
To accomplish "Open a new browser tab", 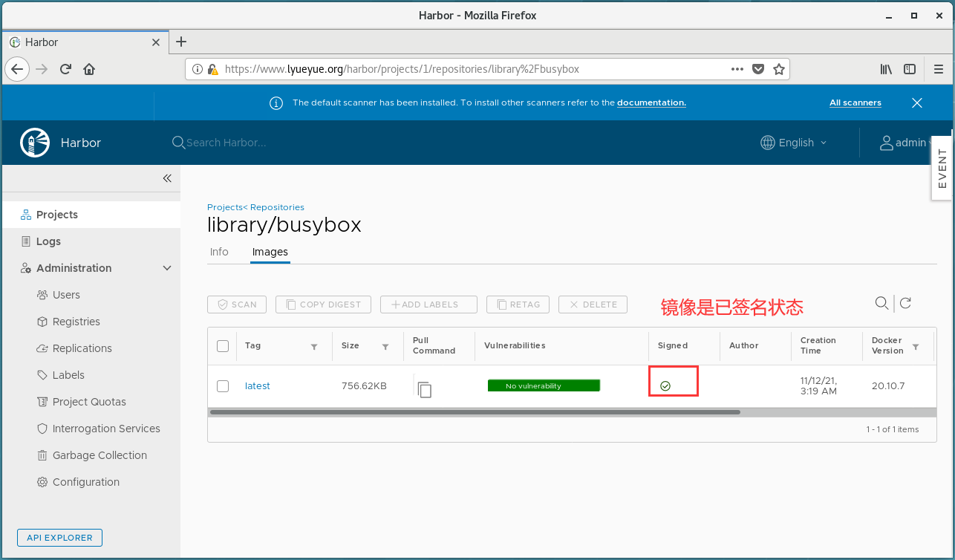I will pyautogui.click(x=180, y=42).
